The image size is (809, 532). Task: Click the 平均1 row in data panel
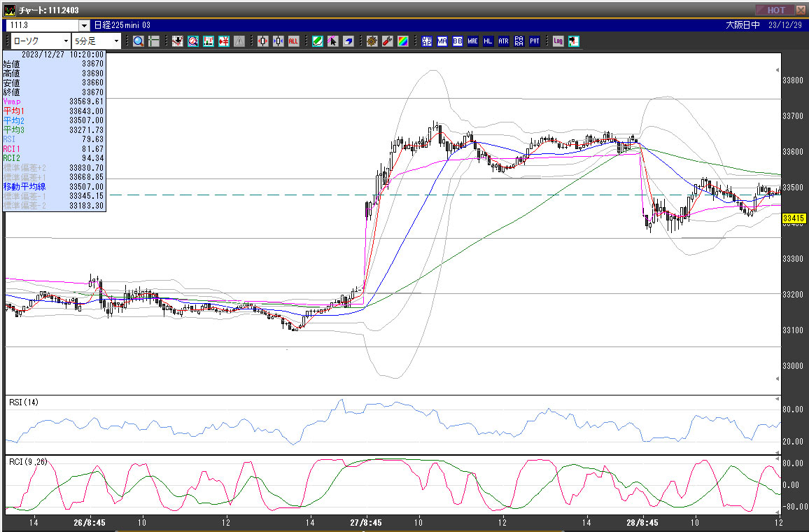point(54,111)
